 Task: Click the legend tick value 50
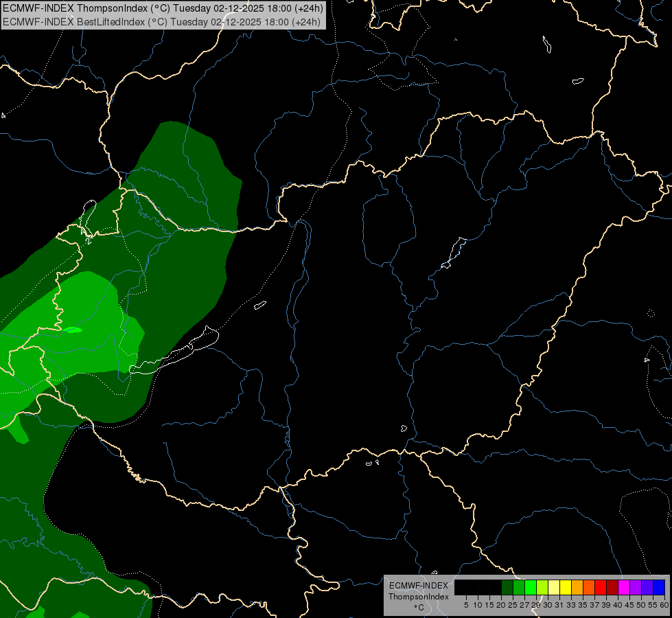click(641, 605)
